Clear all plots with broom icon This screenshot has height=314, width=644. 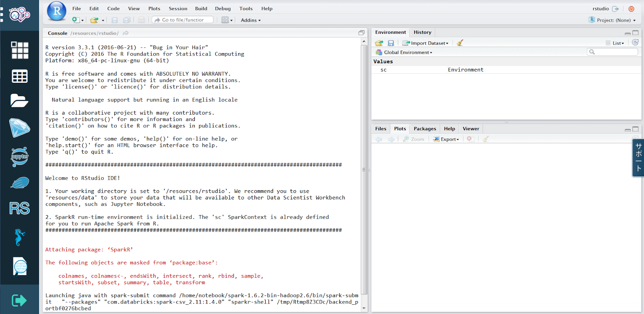pos(486,139)
